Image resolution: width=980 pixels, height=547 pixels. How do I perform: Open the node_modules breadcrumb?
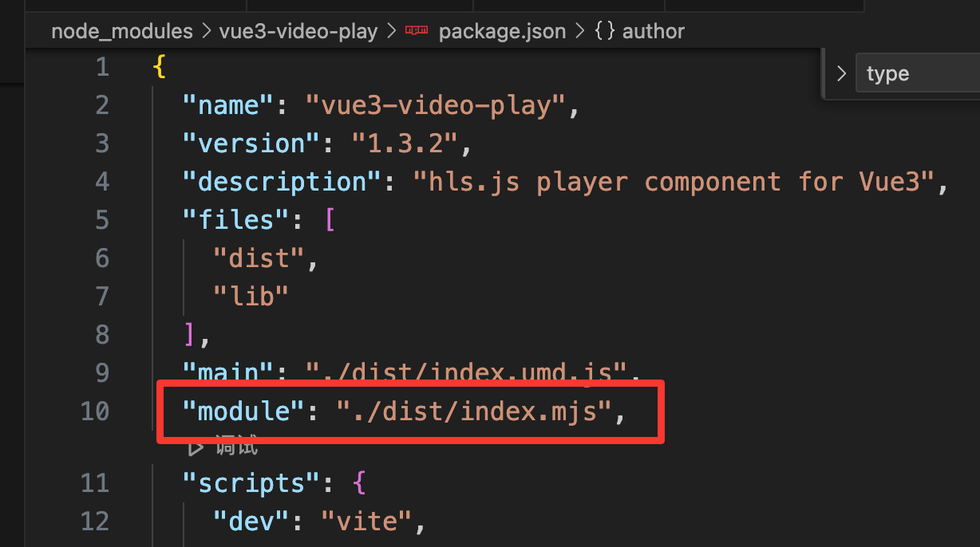(122, 32)
